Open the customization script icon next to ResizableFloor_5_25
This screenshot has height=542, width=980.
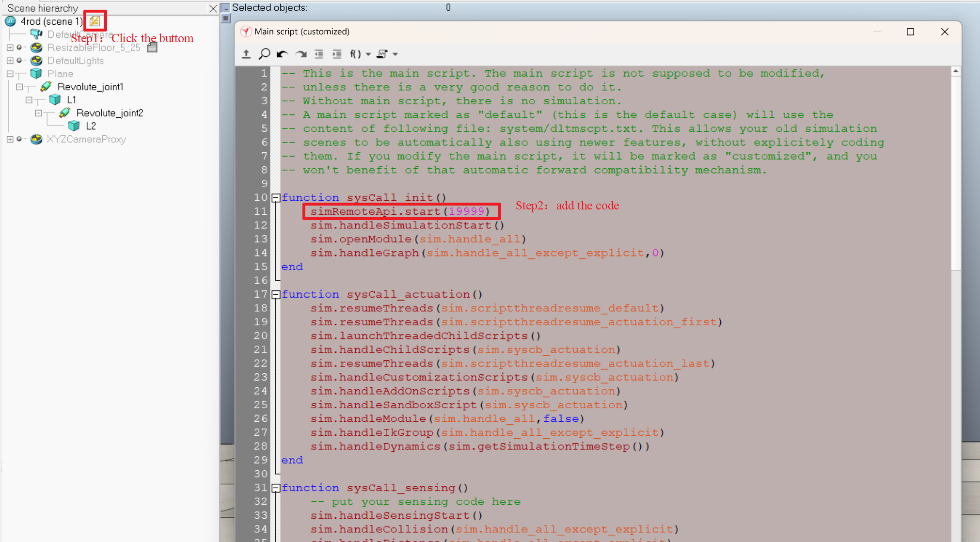click(152, 48)
